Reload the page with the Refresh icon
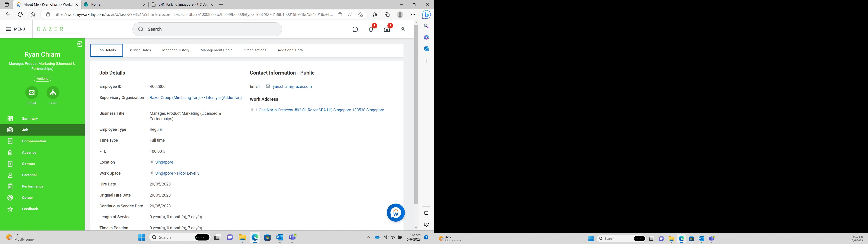868x244 pixels. point(20,14)
